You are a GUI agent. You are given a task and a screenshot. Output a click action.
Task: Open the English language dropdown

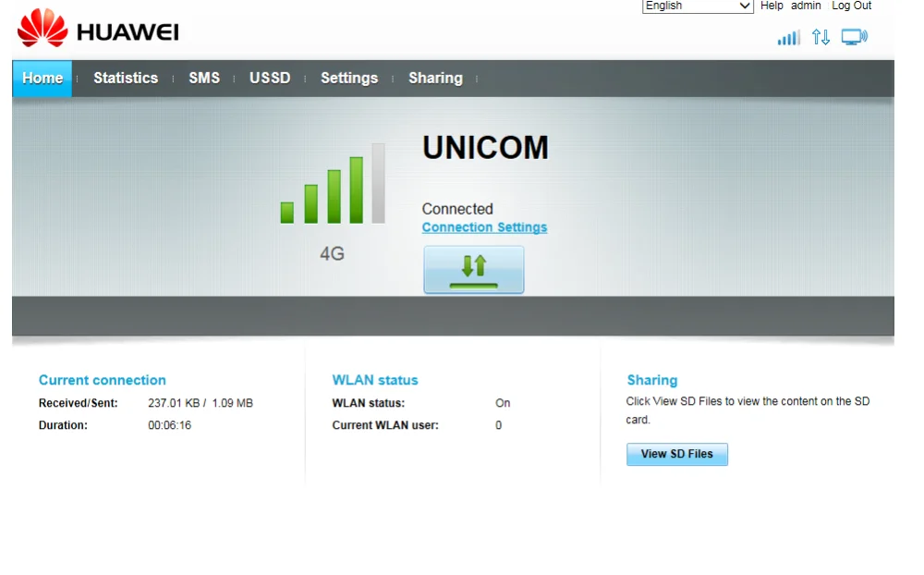698,6
